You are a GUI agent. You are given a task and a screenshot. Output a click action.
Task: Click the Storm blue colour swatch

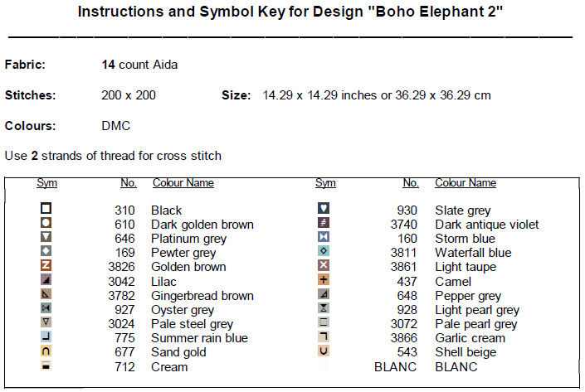coord(324,238)
